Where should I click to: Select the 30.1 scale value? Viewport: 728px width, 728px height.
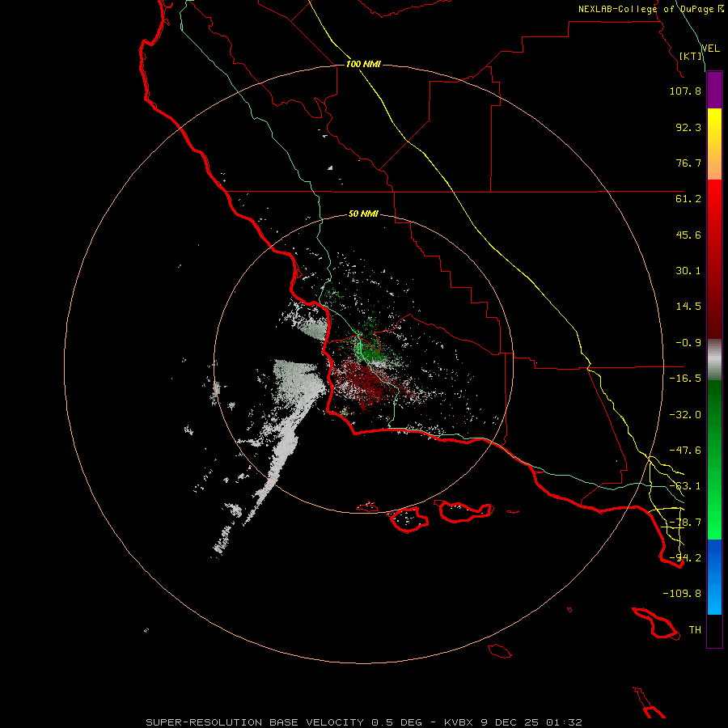pyautogui.click(x=688, y=271)
